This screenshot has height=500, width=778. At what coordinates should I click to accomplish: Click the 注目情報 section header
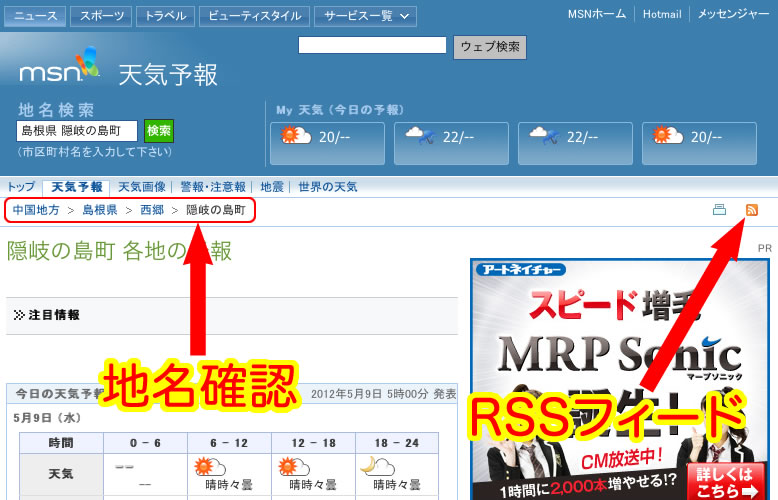pyautogui.click(x=232, y=315)
